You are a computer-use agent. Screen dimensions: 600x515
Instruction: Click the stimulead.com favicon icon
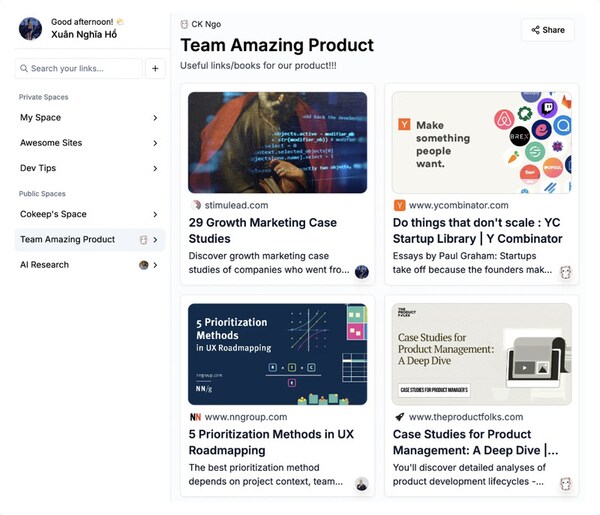coord(196,205)
